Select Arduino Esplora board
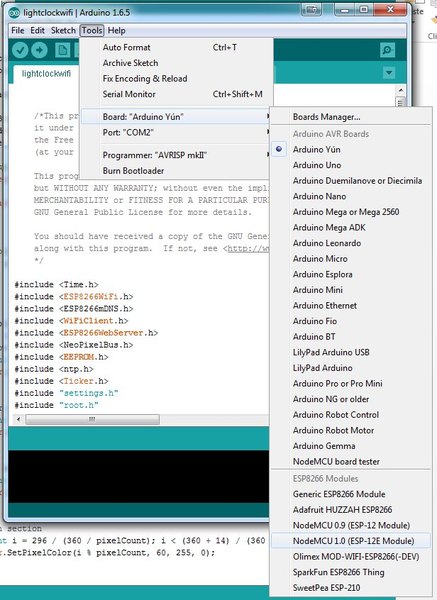Viewport: 437px width, 600px height. point(351,274)
